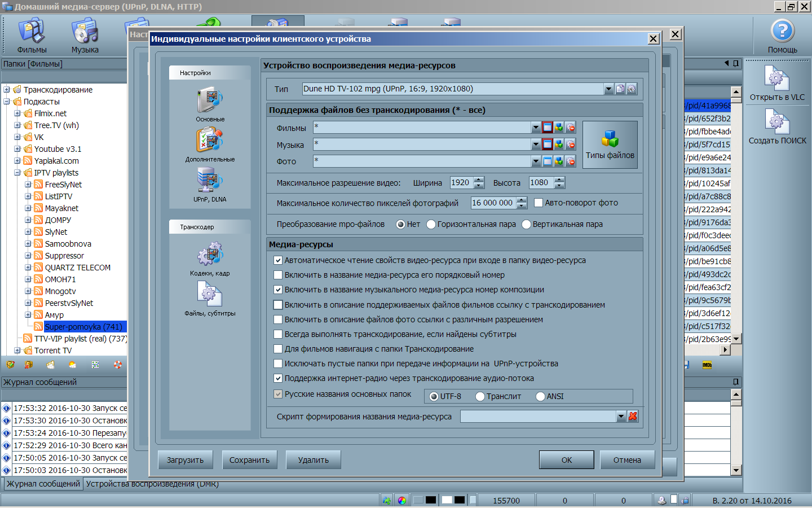
Task: Expand the Mnogotv tree node
Action: pos(28,291)
